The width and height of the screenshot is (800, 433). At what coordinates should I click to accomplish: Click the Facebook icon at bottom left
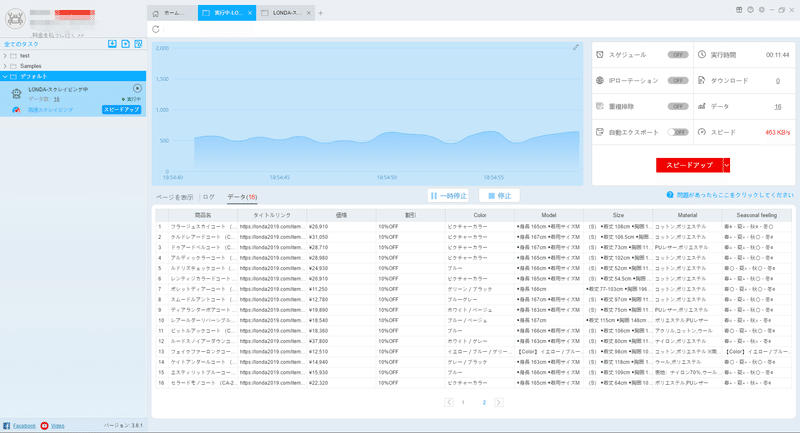tap(7, 425)
